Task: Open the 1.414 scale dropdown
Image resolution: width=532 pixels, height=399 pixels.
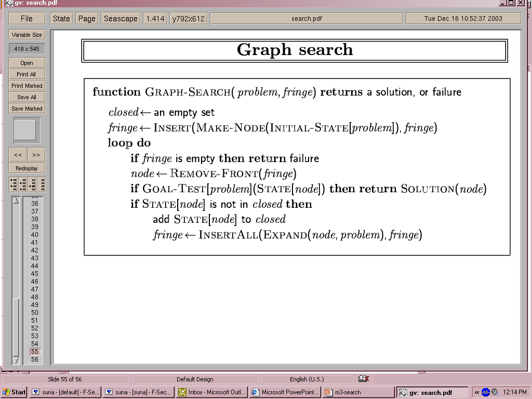Action: [155, 19]
